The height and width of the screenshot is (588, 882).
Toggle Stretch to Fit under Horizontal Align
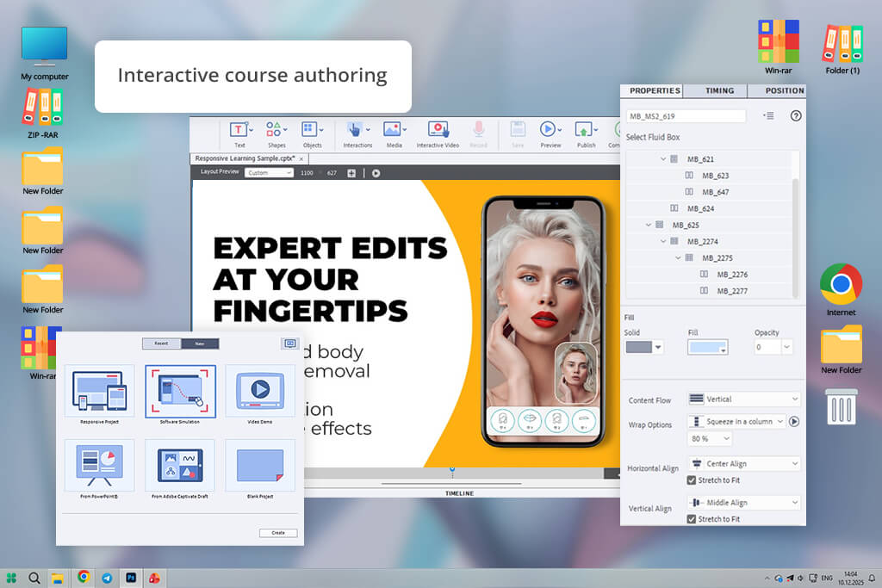pyautogui.click(x=692, y=480)
